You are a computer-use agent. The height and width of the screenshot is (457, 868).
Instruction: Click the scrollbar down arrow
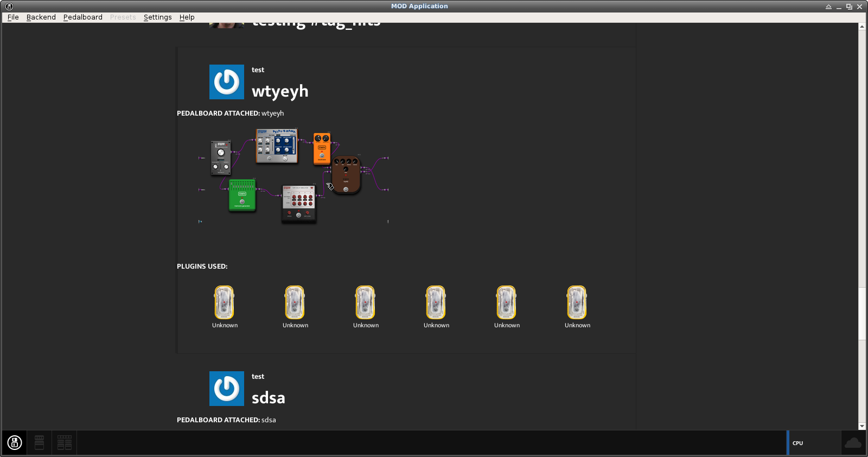click(x=862, y=427)
